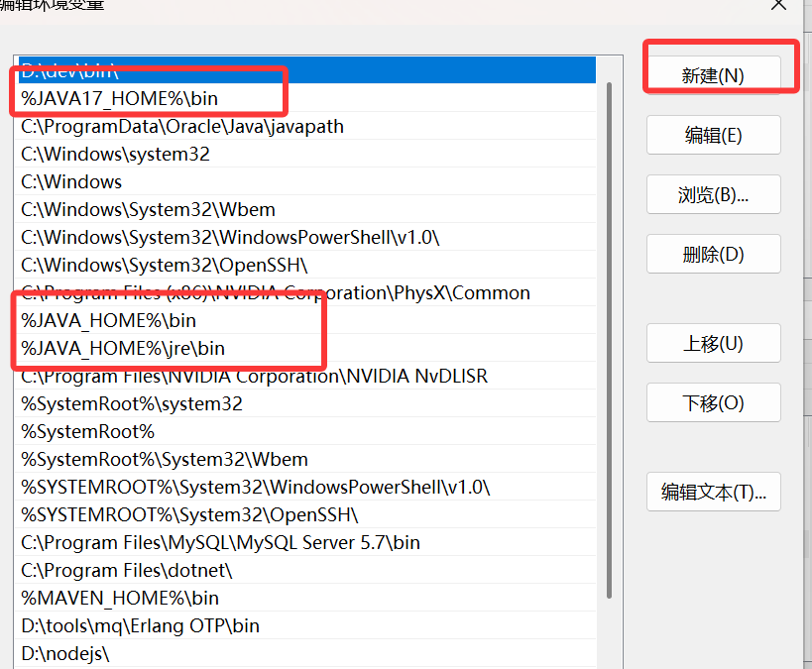
Task: Close the environment variable dialog
Action: pyautogui.click(x=779, y=5)
